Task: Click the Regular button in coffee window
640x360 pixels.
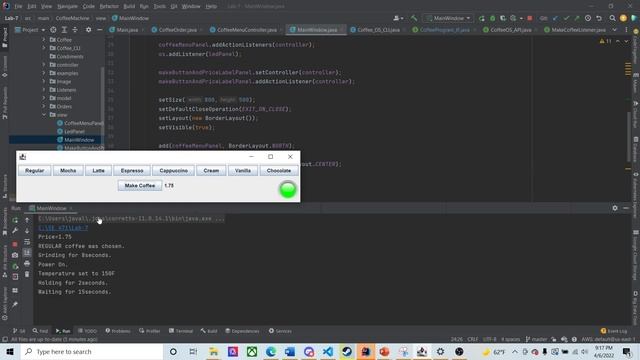Action: [x=35, y=171]
